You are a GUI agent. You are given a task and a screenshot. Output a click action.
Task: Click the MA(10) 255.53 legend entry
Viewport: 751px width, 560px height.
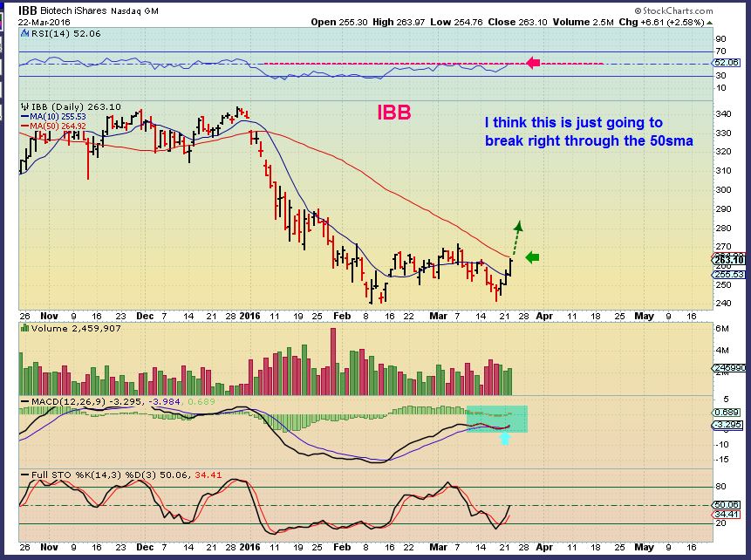click(53, 116)
